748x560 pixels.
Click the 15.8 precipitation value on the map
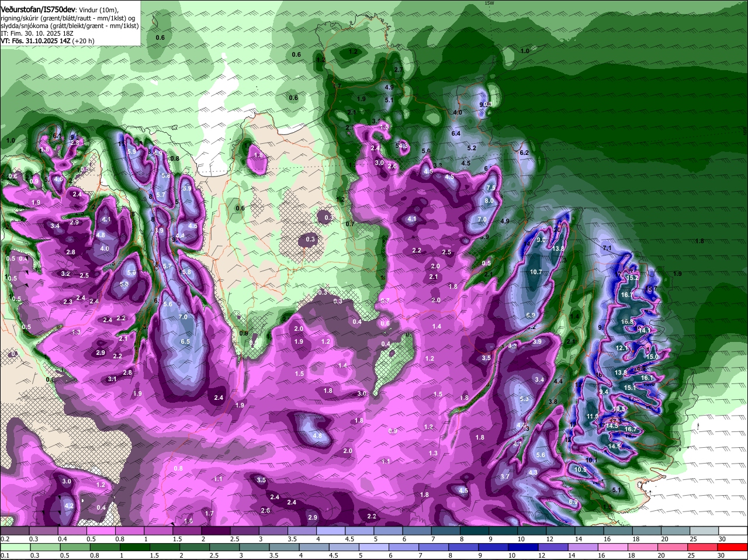tap(627, 322)
